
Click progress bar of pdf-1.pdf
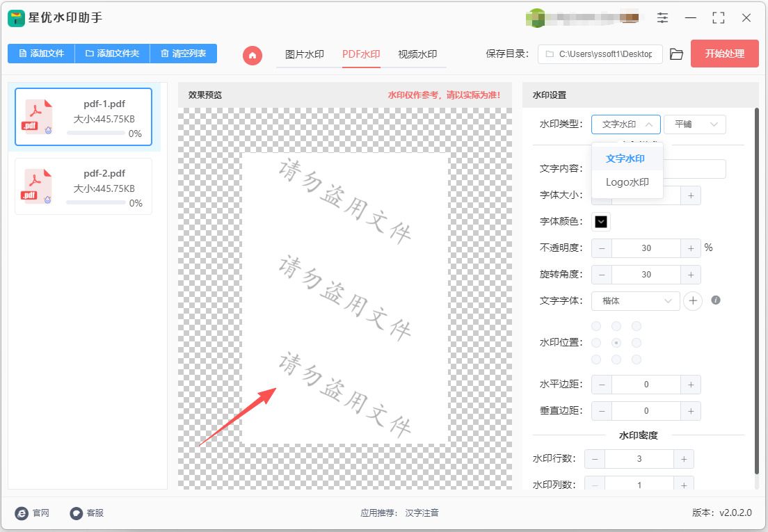[x=96, y=133]
